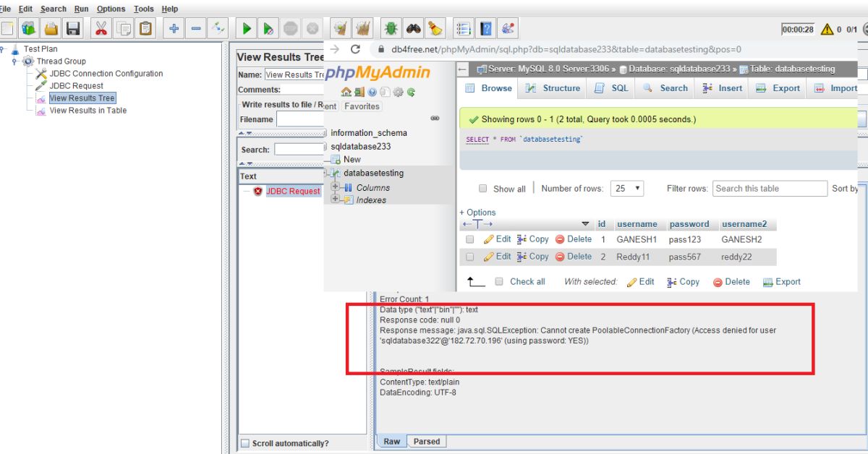Click phpMyAdmin log out door icon
This screenshot has height=454, width=868.
tap(359, 92)
